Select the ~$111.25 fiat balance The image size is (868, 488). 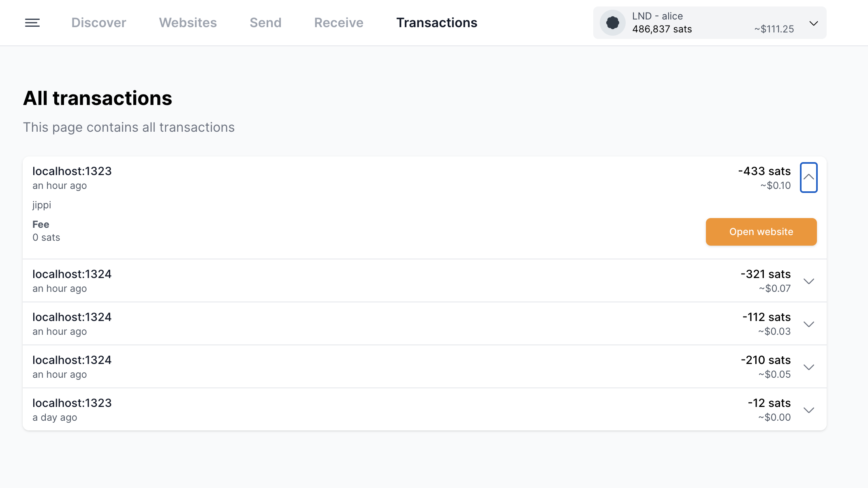pyautogui.click(x=774, y=29)
